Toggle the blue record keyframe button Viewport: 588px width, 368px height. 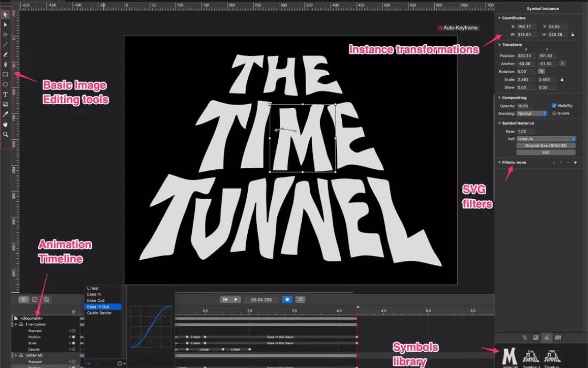coord(287,299)
